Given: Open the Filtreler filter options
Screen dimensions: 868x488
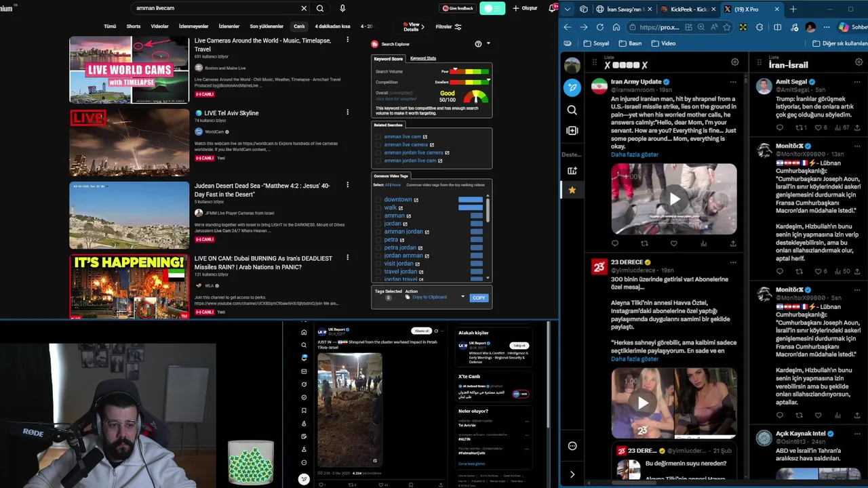Looking at the screenshot, I should coord(448,26).
